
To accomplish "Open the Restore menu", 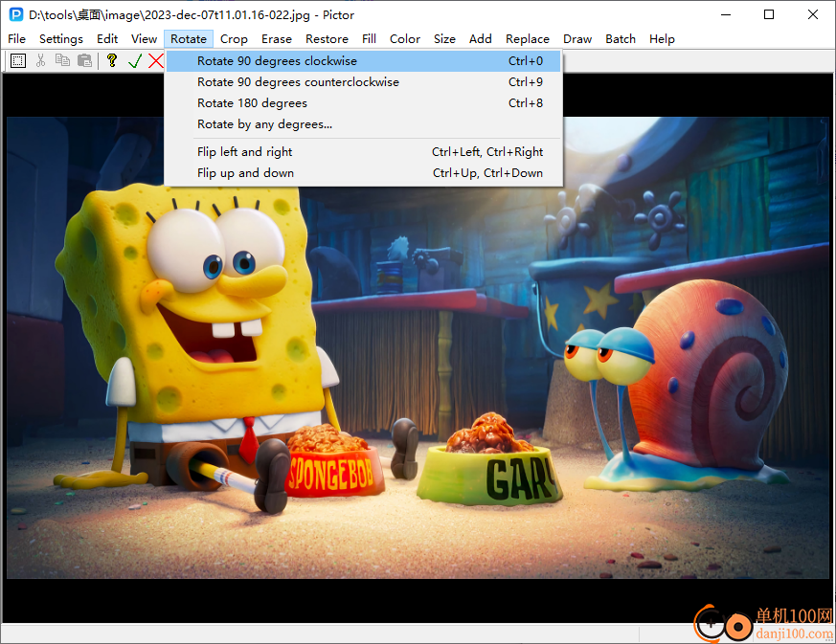I will [x=327, y=39].
